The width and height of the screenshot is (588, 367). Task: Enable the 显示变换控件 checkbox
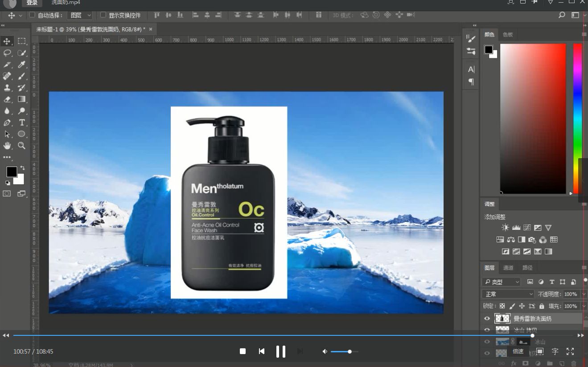coord(103,15)
